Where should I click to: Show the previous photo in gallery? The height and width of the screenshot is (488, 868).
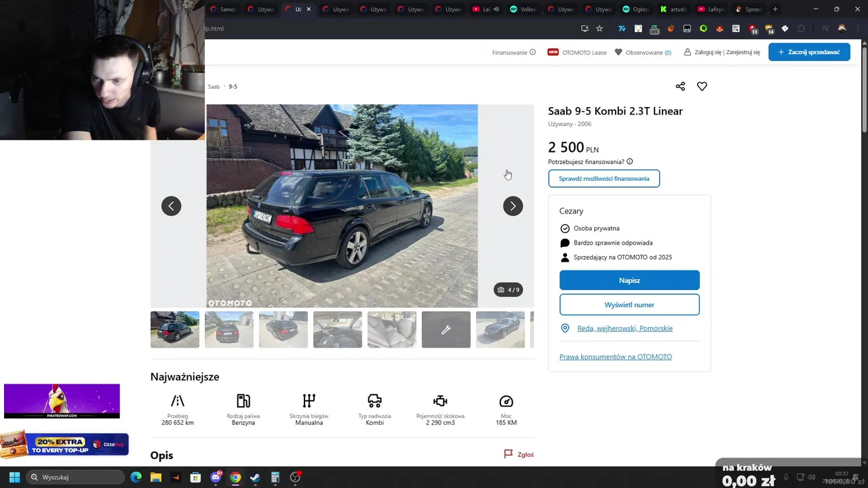[171, 206]
